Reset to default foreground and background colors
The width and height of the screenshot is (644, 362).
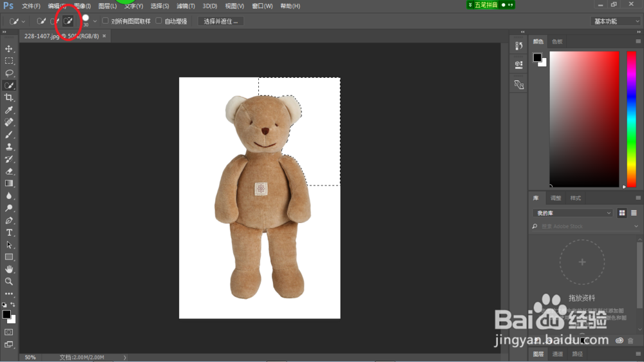pyautogui.click(x=4, y=305)
